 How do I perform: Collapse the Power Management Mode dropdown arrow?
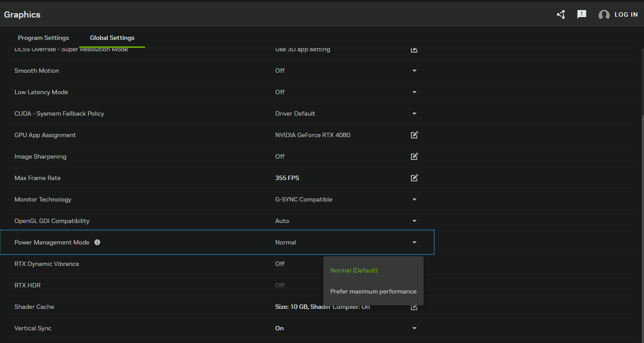coord(414,242)
